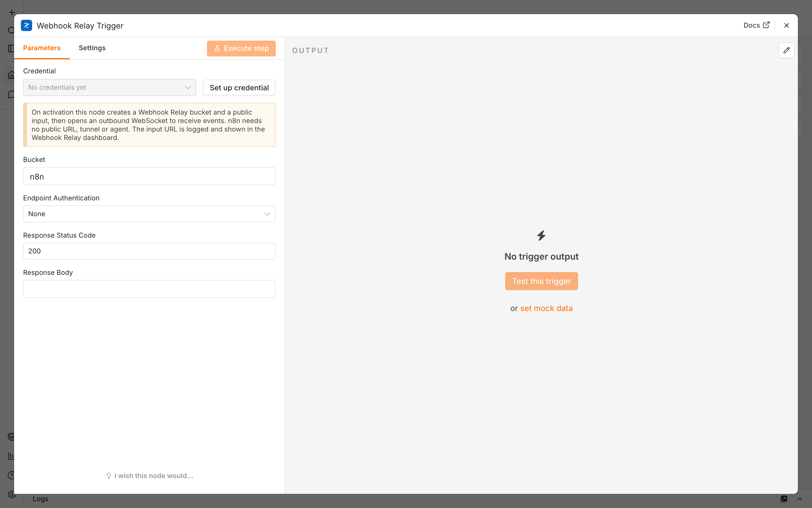Switch to the Parameters tab

click(42, 48)
